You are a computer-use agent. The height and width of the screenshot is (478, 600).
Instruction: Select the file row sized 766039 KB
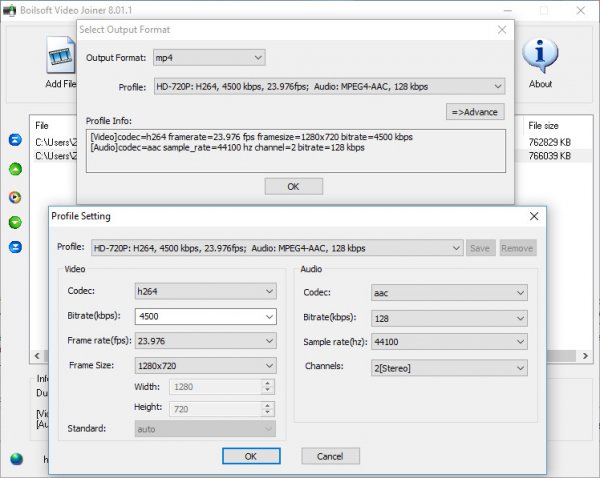(549, 156)
